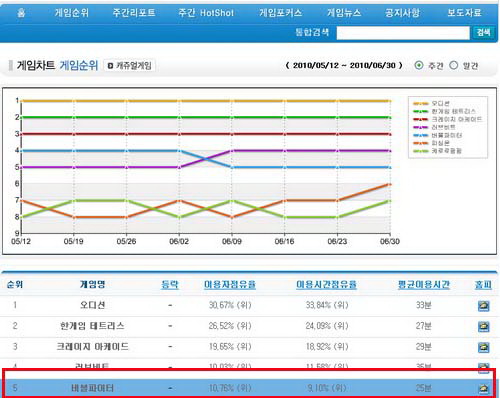
Task: Open homepage icon for 버블파이터 row
Action: point(483,388)
